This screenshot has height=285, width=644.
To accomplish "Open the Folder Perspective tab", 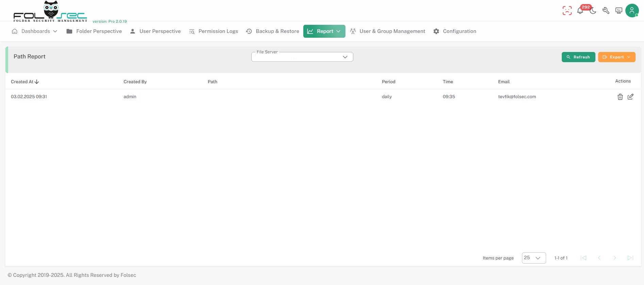I will [x=94, y=31].
